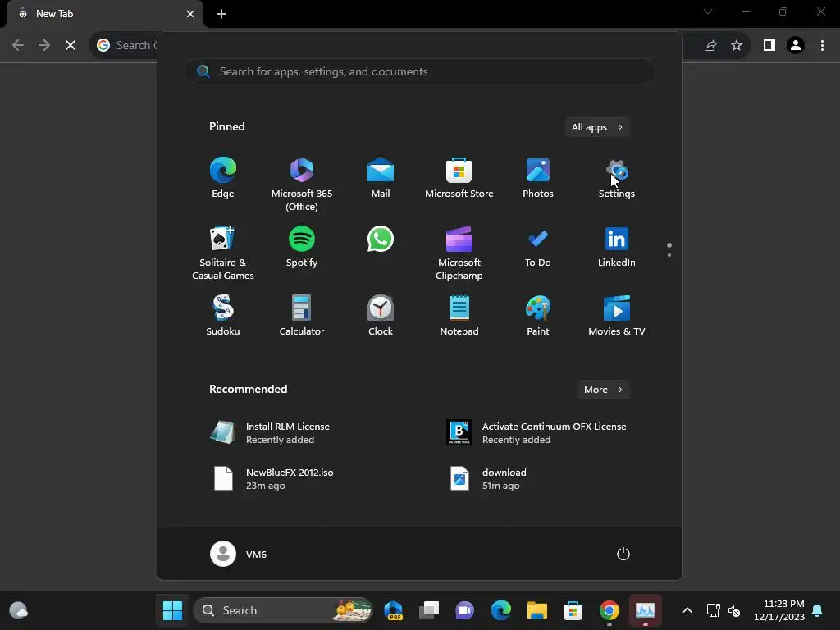Open the Teams chat taskbar icon

click(464, 610)
